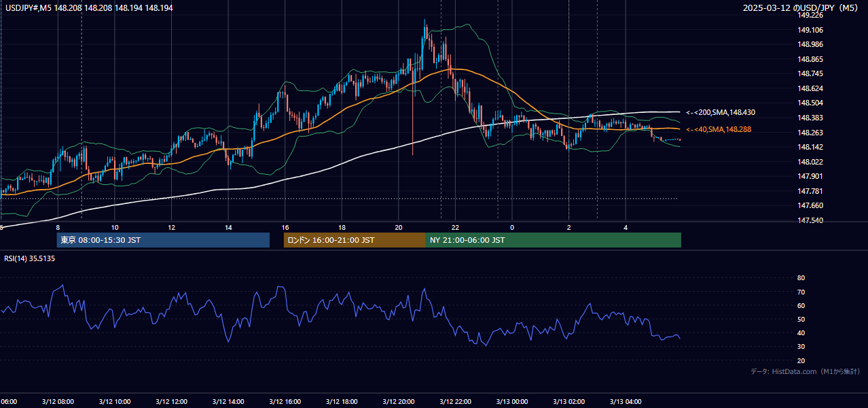
Task: Click price axis value 147.781
Action: (x=810, y=191)
